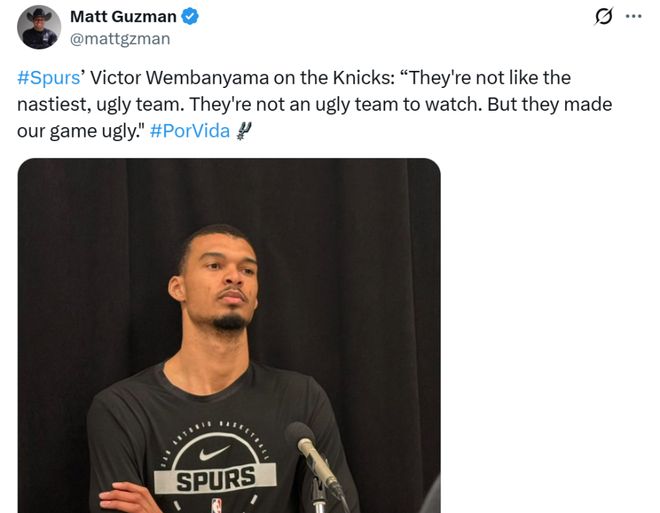660x513 pixels.
Task: Open the @mattgzman handle link
Action: click(120, 39)
